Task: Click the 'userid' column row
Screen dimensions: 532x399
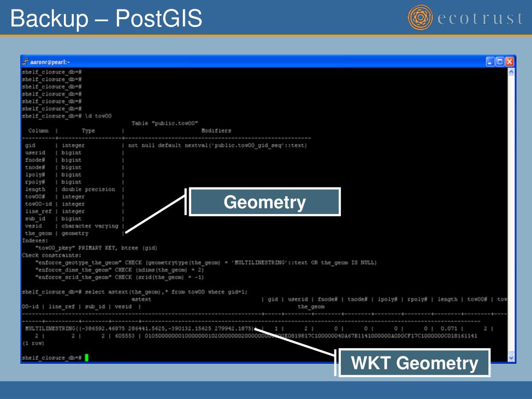Action: [x=74, y=153]
